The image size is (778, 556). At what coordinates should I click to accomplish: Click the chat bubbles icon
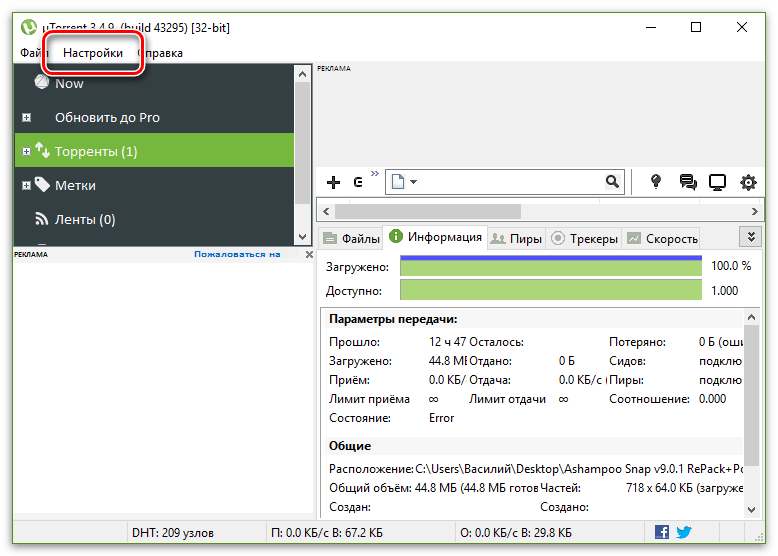click(x=688, y=182)
